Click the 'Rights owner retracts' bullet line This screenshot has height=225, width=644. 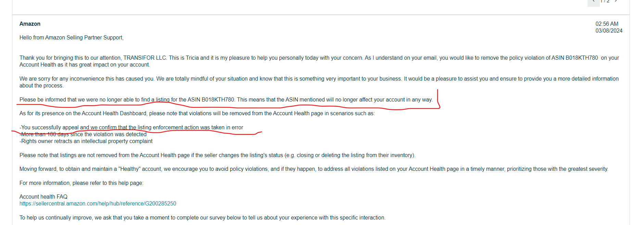tap(86, 141)
